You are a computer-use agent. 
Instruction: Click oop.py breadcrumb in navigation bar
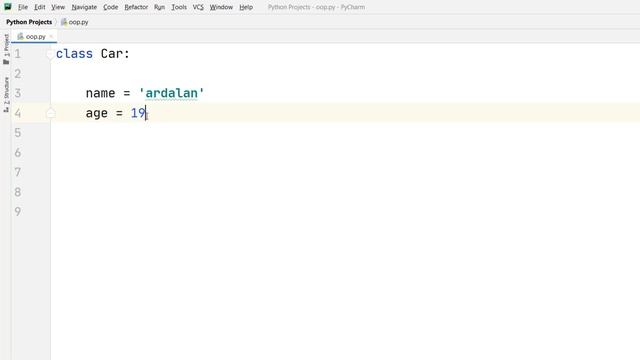coord(75,22)
